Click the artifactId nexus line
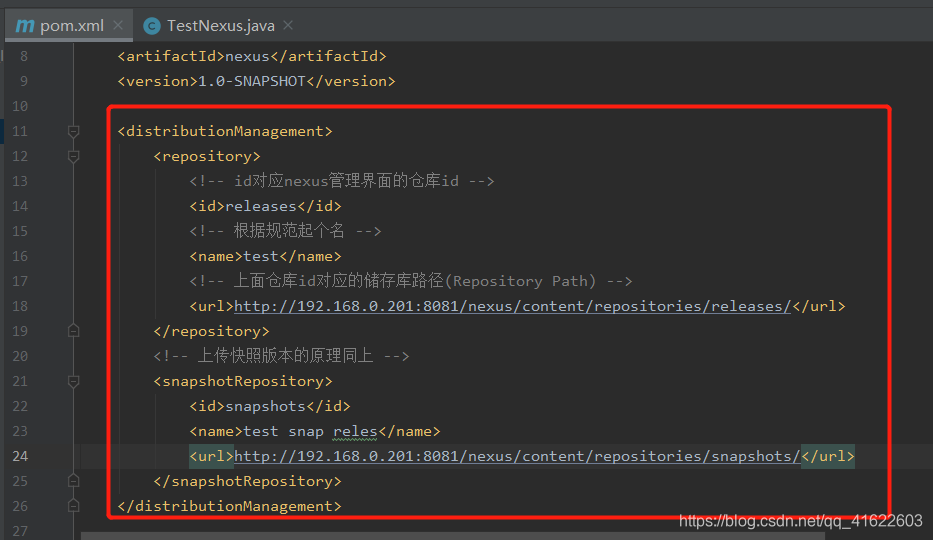This screenshot has height=540, width=933. click(x=252, y=56)
